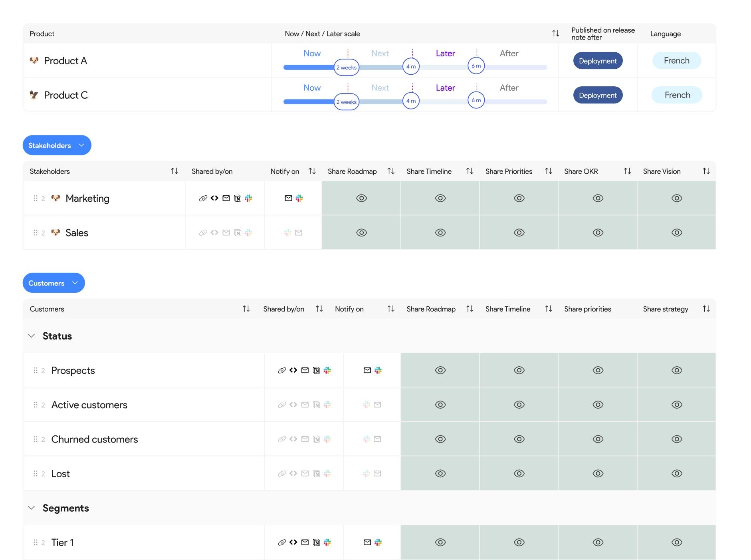Click the dimmed Notion icon in Sales row
The width and height of the screenshot is (751, 560).
pos(238,232)
